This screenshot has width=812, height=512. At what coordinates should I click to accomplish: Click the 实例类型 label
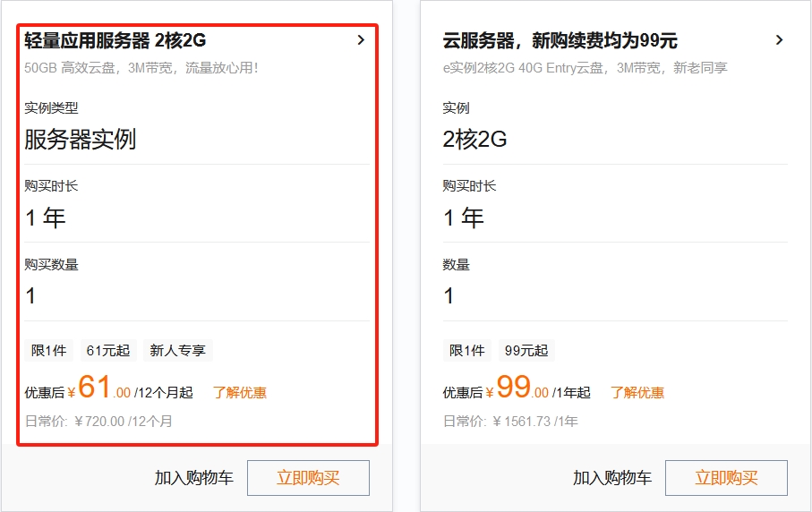coord(51,108)
